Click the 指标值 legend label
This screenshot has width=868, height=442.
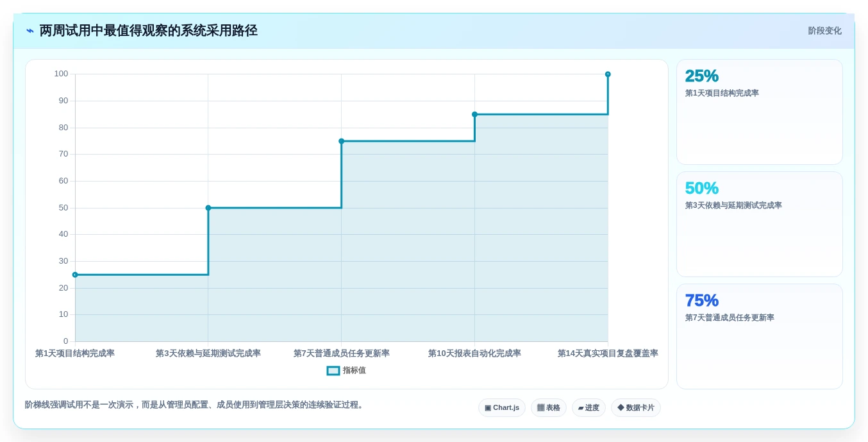tap(354, 371)
